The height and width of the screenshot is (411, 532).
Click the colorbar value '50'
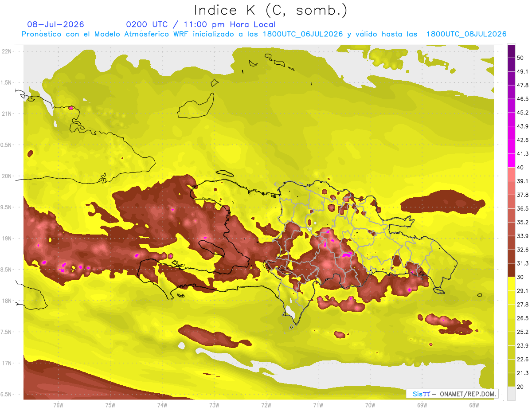coord(520,58)
